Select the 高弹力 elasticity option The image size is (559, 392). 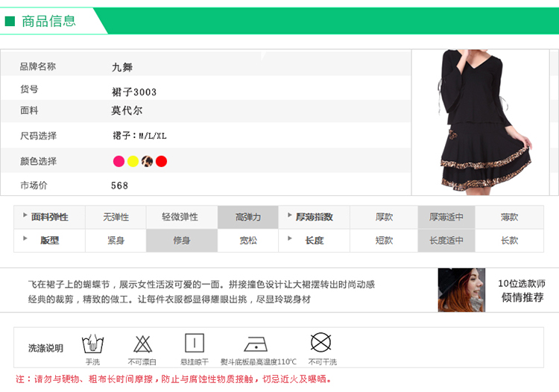point(248,217)
